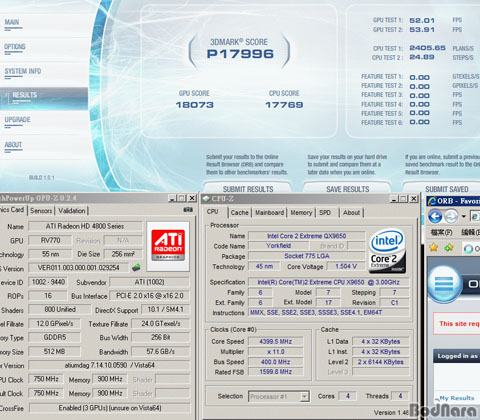This screenshot has height=420, width=480.
Task: Switch to the Mainboard tab in CPU-Z
Action: pyautogui.click(x=269, y=213)
